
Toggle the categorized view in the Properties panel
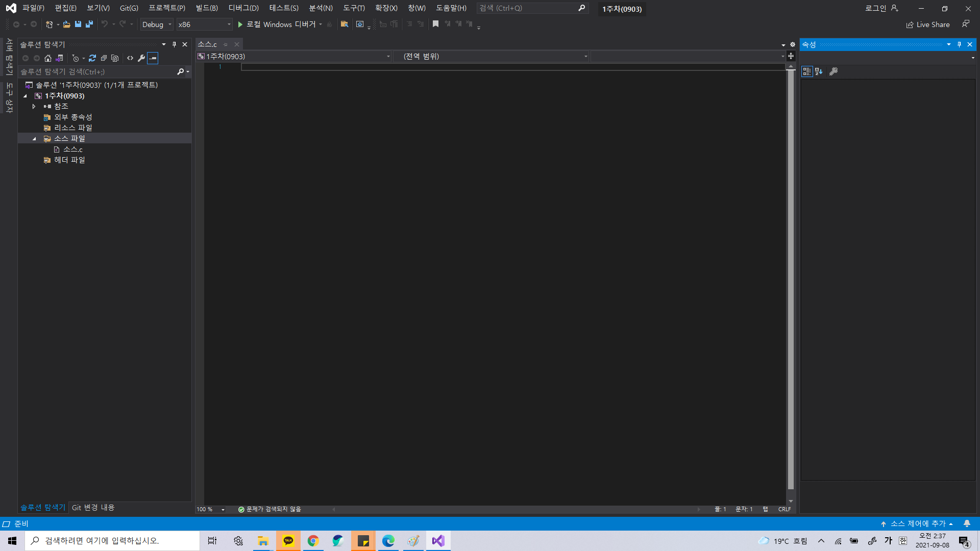click(x=806, y=71)
